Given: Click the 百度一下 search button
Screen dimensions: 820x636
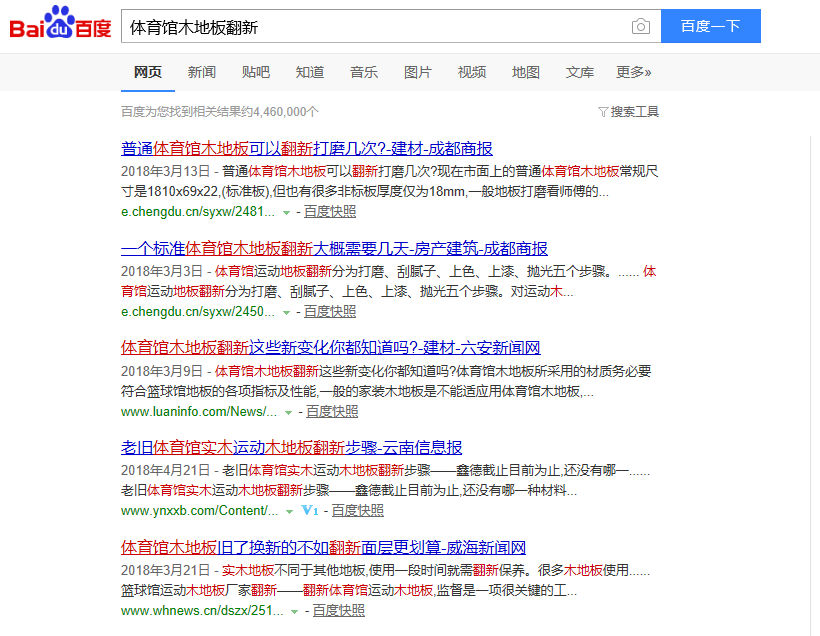Looking at the screenshot, I should point(710,26).
